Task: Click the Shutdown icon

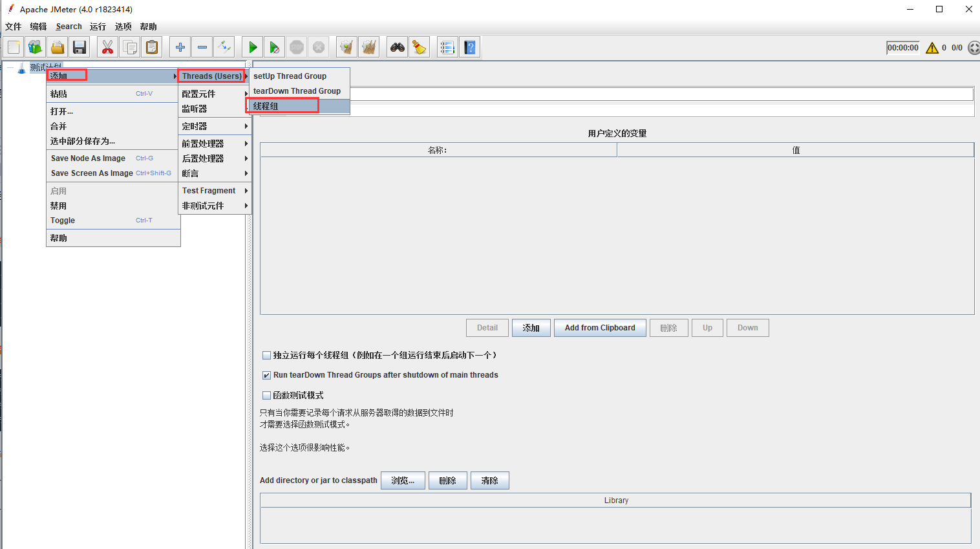Action: coord(319,47)
